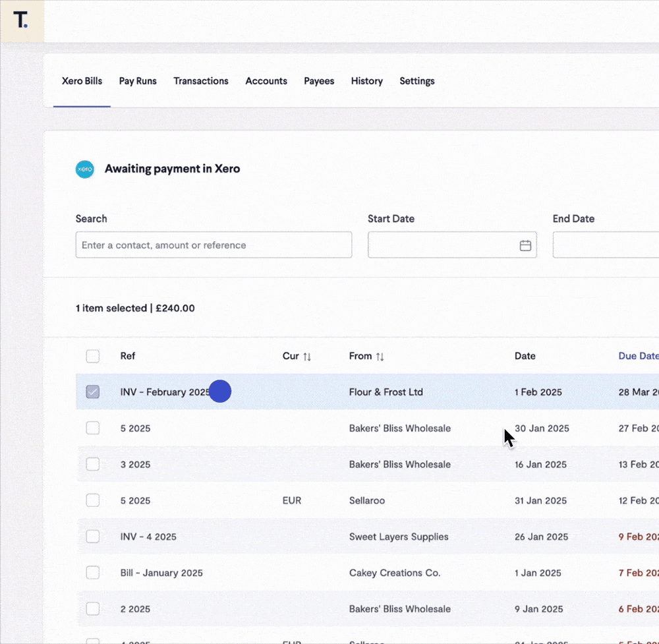Click the INV - 4 2025 reference
This screenshot has width=659, height=644.
pyautogui.click(x=148, y=537)
